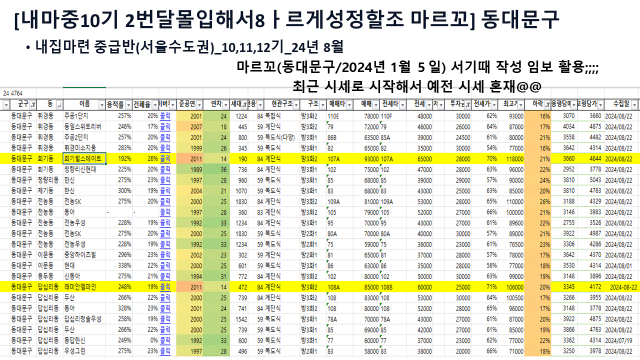Select the 최고가 cell showing 118000
Image resolution: width=640 pixels, height=360 pixels.
(511, 159)
